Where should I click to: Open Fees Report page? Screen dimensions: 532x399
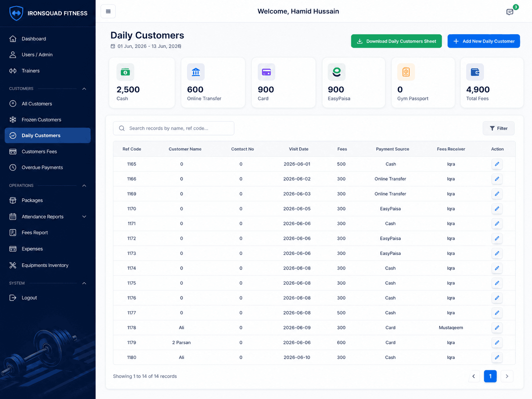[x=48, y=233]
